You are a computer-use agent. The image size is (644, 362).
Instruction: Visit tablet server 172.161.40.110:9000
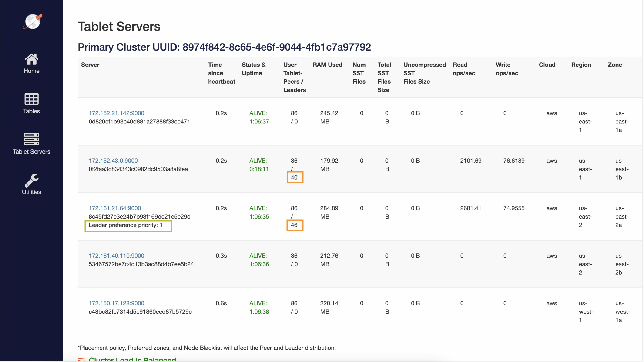116,256
